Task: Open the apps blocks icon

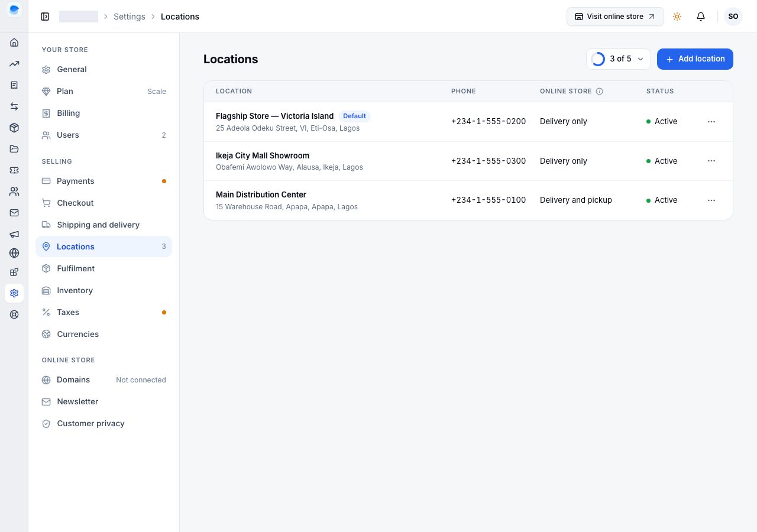Action: tap(14, 272)
